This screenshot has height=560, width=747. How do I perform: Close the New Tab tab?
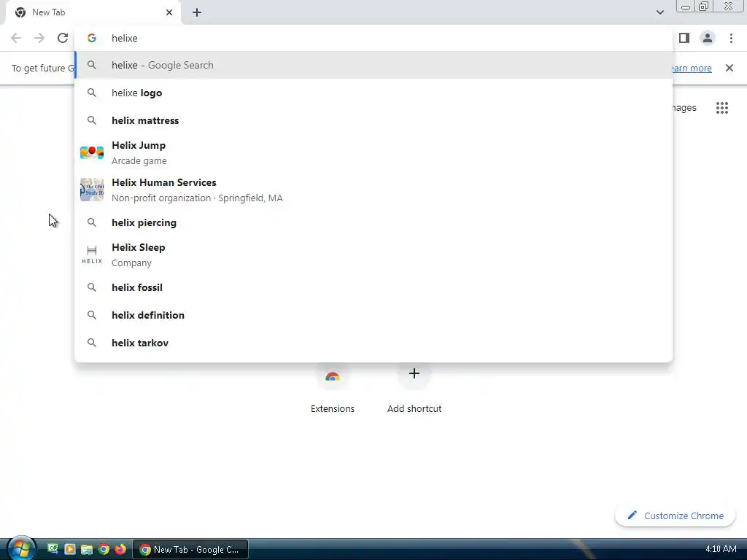169,12
